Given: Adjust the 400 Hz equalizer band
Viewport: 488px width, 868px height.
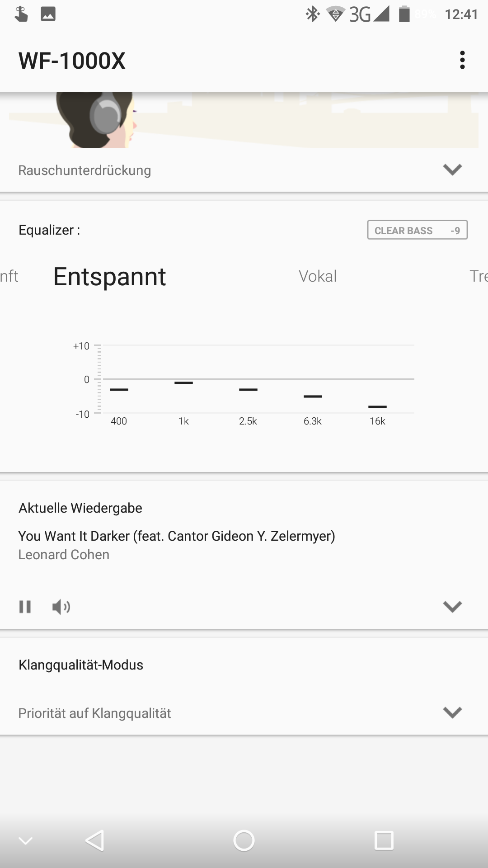Looking at the screenshot, I should click(119, 389).
